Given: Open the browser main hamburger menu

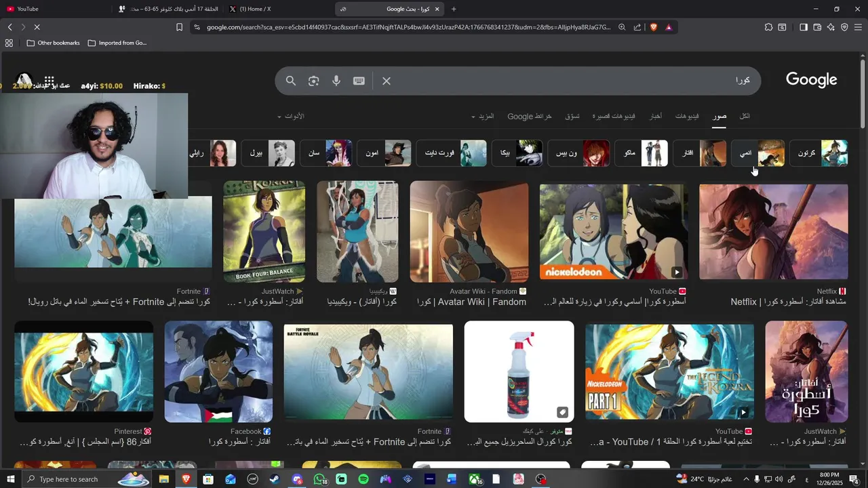Looking at the screenshot, I should point(858,27).
